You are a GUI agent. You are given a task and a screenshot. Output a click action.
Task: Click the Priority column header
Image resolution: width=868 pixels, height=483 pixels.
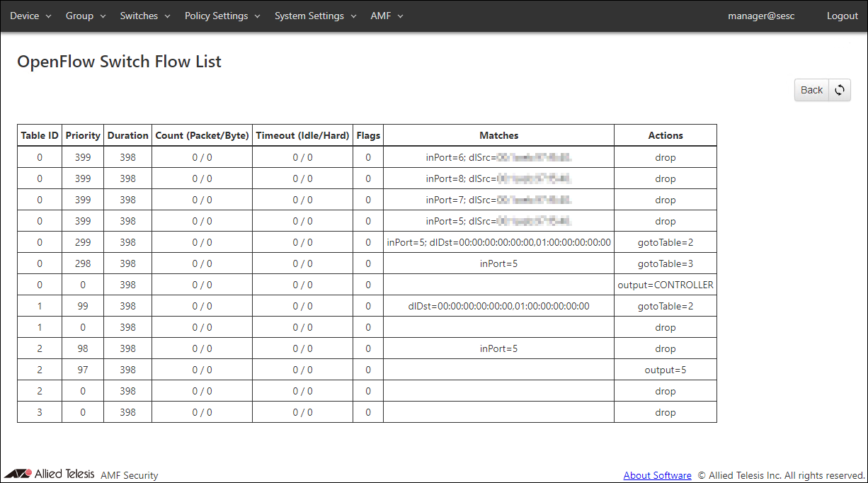(x=83, y=135)
